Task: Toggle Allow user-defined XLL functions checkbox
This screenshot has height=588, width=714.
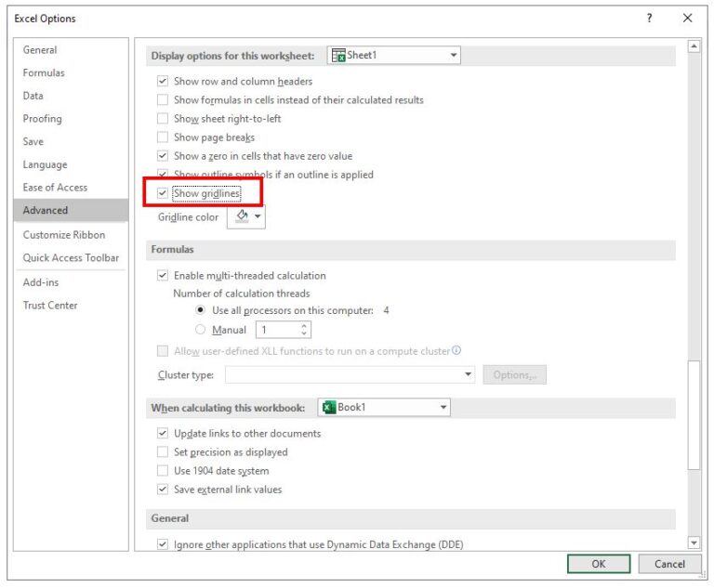Action: point(163,351)
